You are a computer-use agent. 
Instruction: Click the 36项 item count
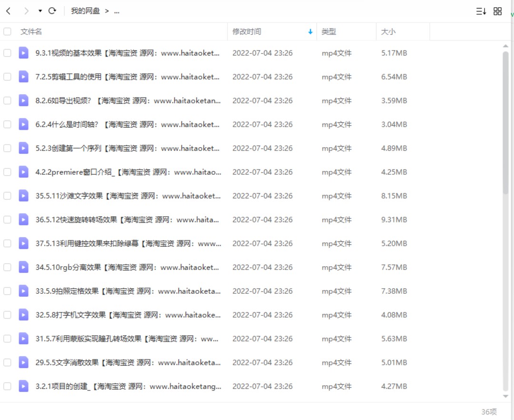489,411
